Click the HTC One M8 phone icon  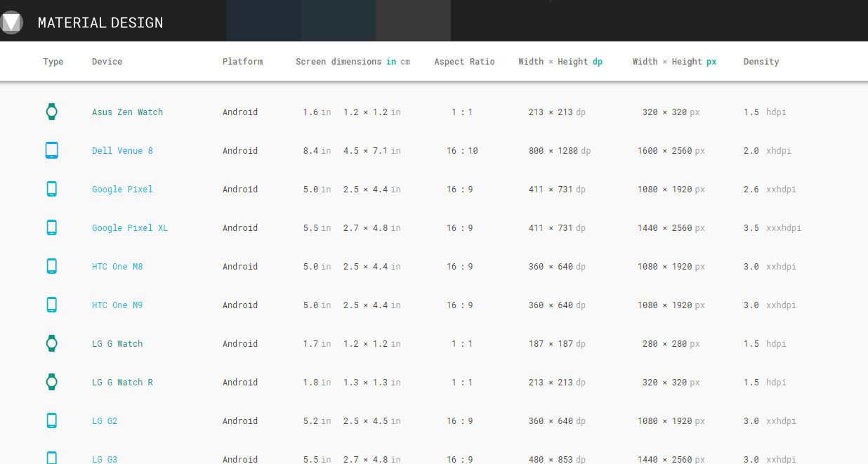point(51,266)
